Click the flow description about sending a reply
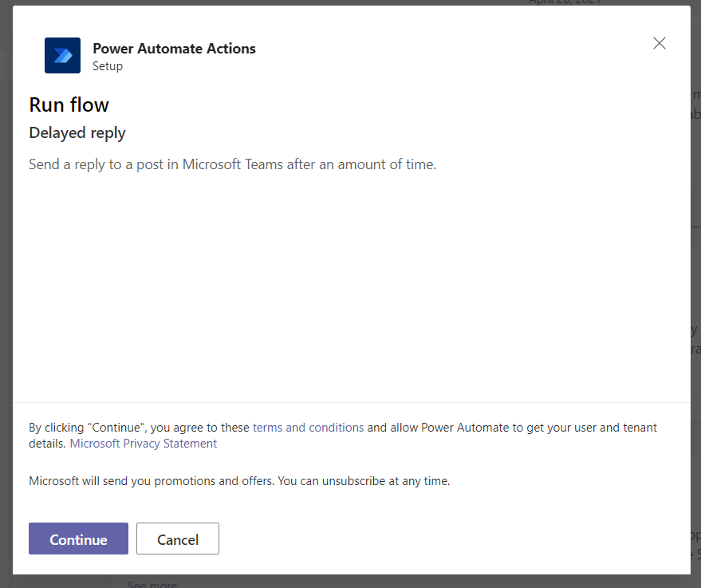Viewport: 701px width, 588px height. point(232,165)
